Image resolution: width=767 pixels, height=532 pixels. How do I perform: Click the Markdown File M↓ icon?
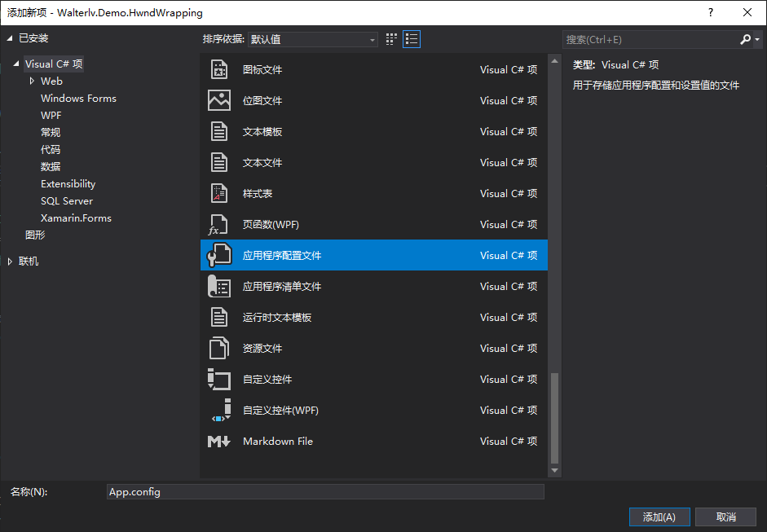pos(218,441)
